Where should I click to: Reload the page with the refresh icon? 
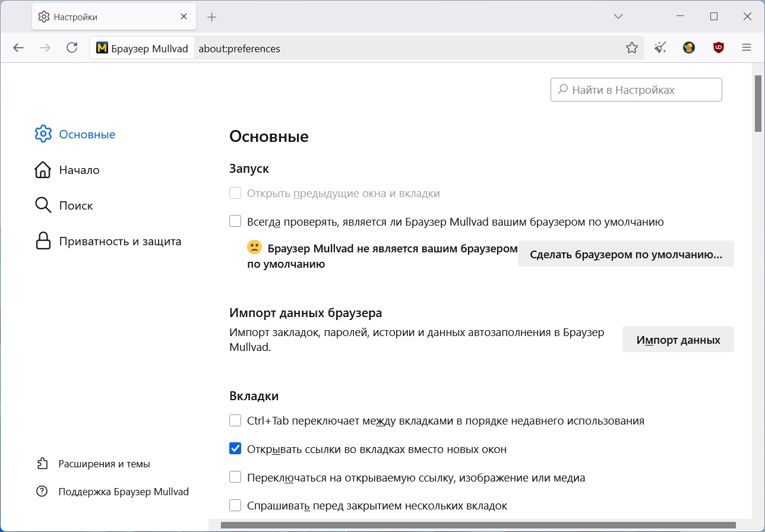pyautogui.click(x=72, y=48)
